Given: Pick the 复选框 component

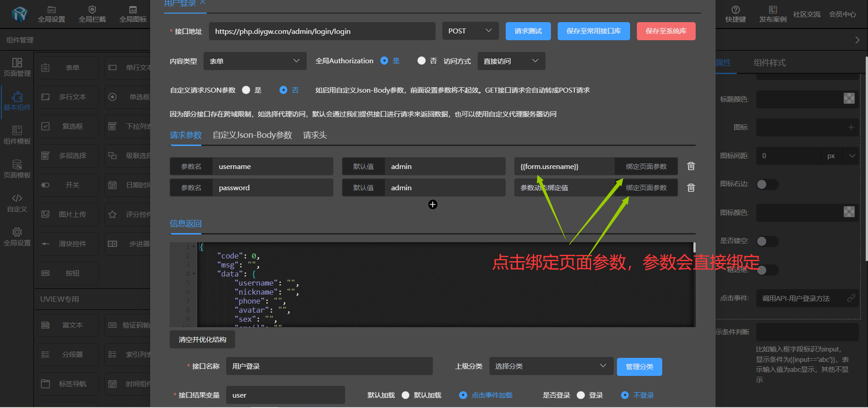Looking at the screenshot, I should 68,127.
